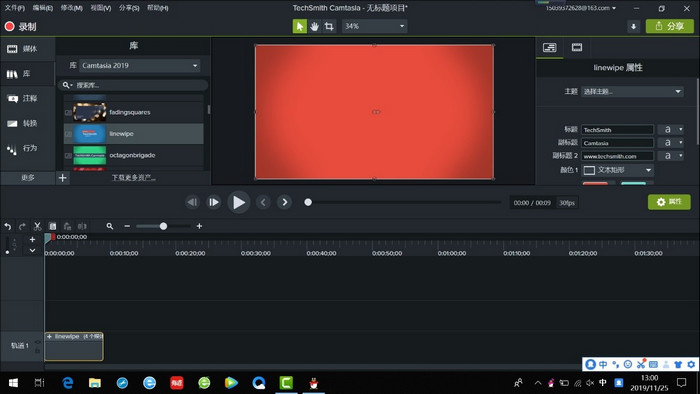Open font options next to TechSmith field
The width and height of the screenshot is (700, 394).
(671, 129)
